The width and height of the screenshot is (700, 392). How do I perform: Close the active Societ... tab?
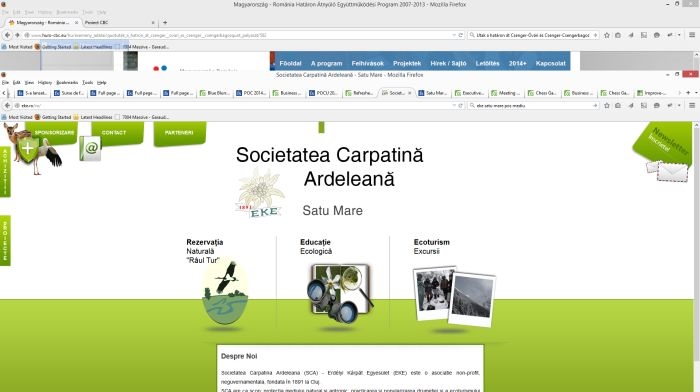click(409, 93)
